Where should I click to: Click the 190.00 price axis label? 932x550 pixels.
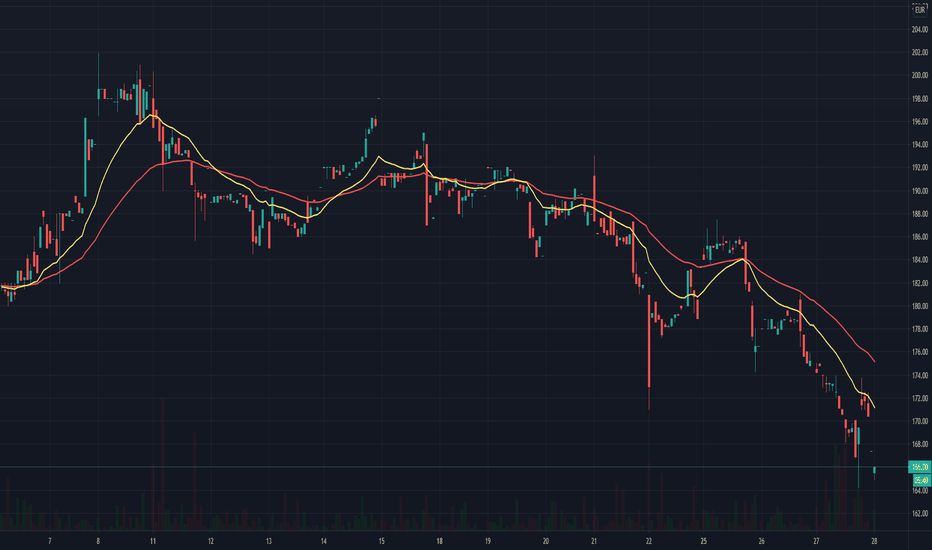coord(920,191)
